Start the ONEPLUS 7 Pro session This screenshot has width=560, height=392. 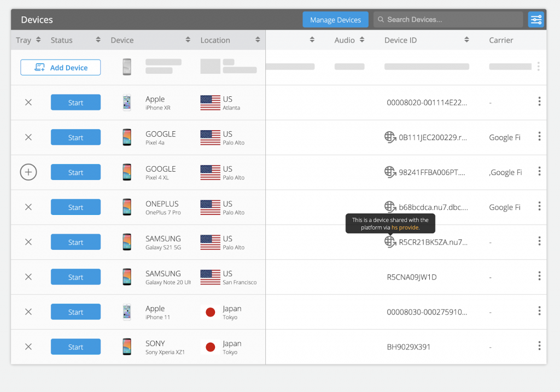tap(75, 207)
